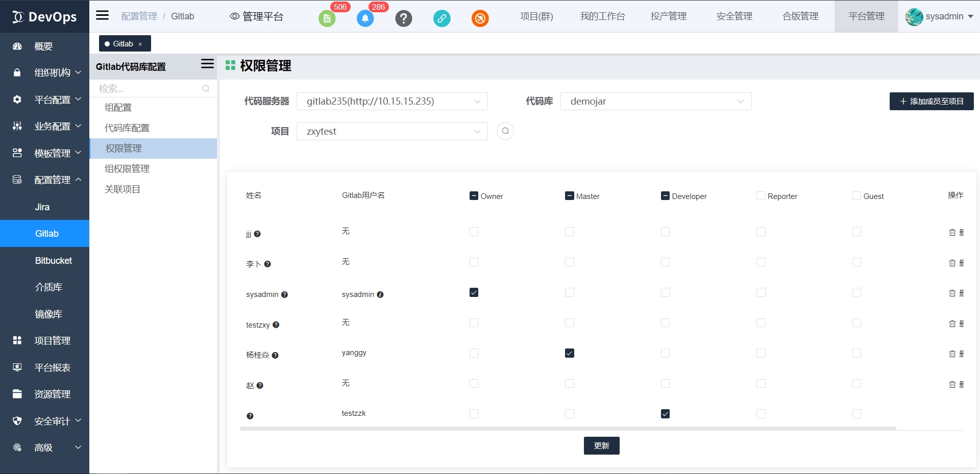
Task: Collapse the Gitlab代码库配置 panel menu icon
Action: tap(207, 64)
